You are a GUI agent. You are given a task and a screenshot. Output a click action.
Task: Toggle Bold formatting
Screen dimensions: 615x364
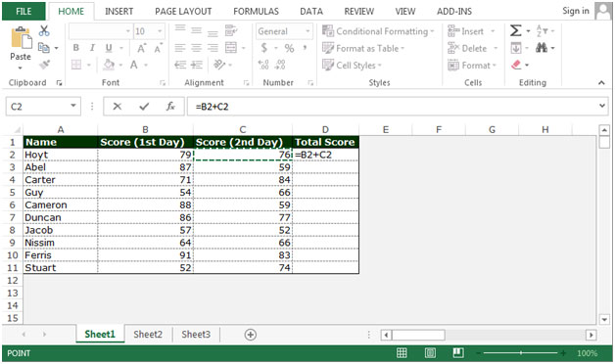click(x=75, y=48)
